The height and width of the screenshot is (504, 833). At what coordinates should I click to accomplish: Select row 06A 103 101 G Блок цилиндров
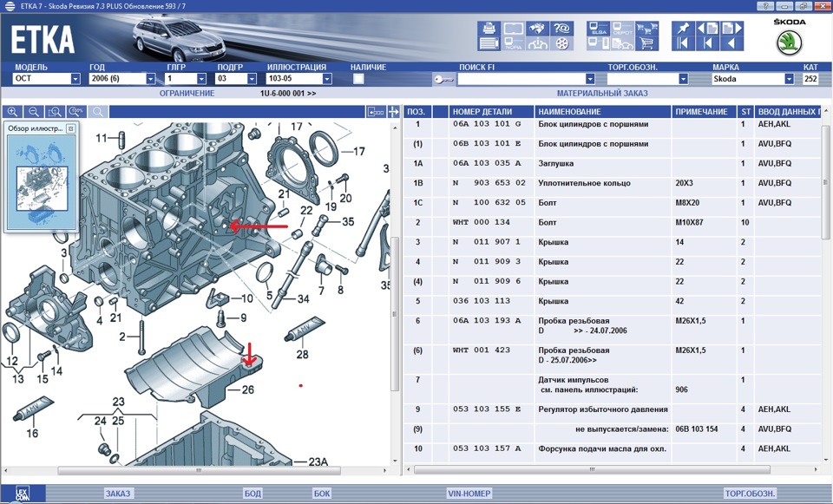[x=612, y=124]
